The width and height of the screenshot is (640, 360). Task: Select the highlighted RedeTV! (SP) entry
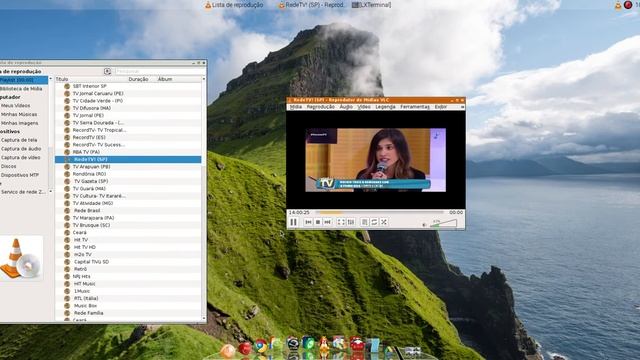pyautogui.click(x=128, y=159)
